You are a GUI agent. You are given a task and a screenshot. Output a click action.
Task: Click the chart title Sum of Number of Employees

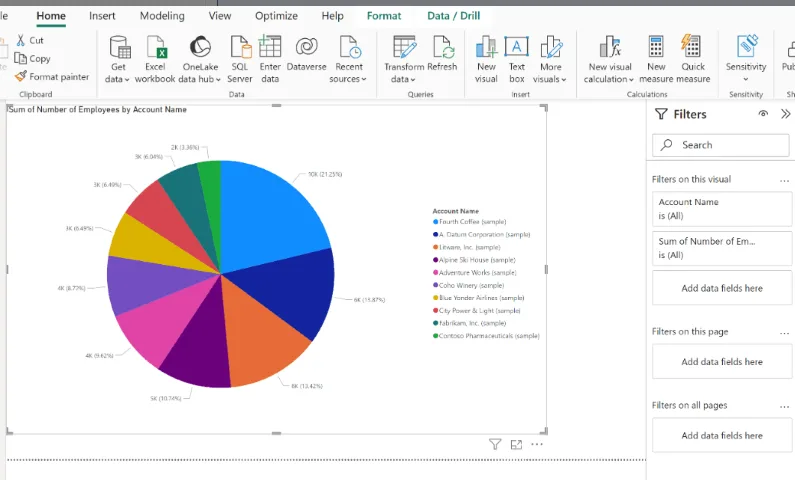[97, 109]
